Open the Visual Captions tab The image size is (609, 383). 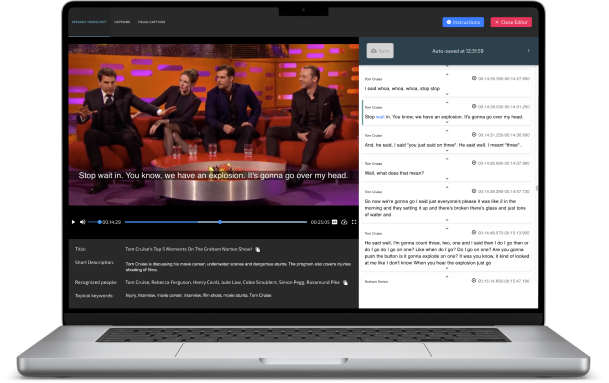click(x=151, y=22)
